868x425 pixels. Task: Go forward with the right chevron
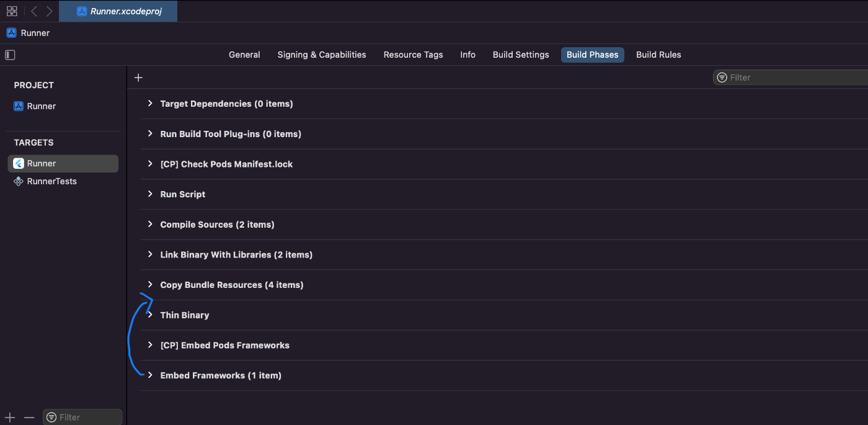click(50, 11)
